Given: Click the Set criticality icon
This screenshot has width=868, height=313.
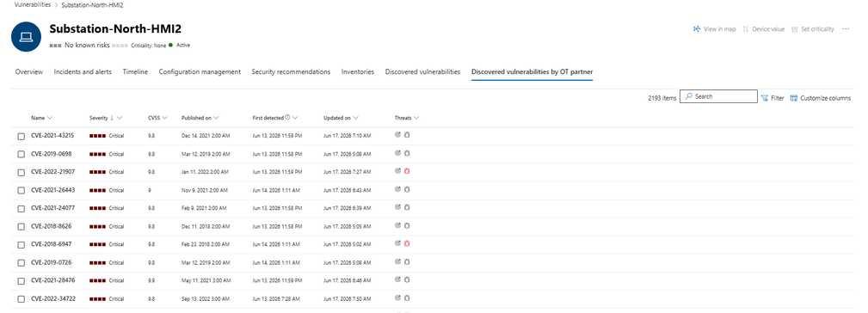Looking at the screenshot, I should point(795,28).
